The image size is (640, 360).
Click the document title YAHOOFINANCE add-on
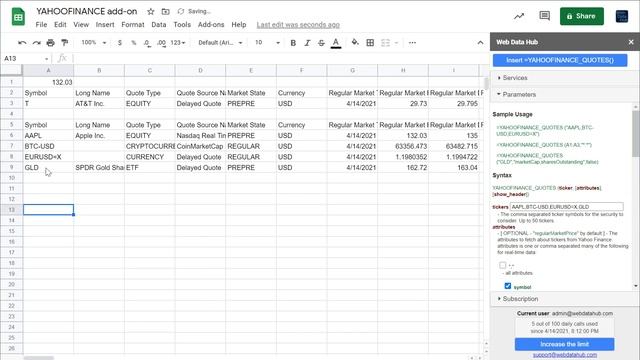(x=87, y=11)
